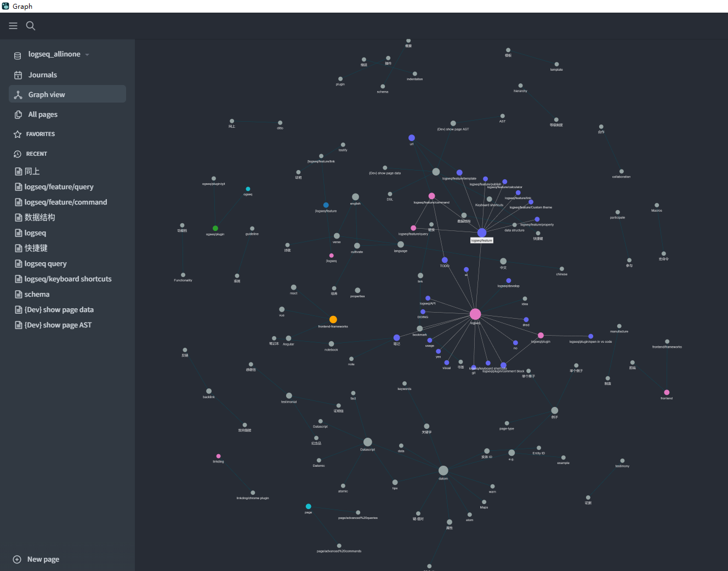This screenshot has width=728, height=571.
Task: Open recent page logseq/feature/query
Action: 59,186
